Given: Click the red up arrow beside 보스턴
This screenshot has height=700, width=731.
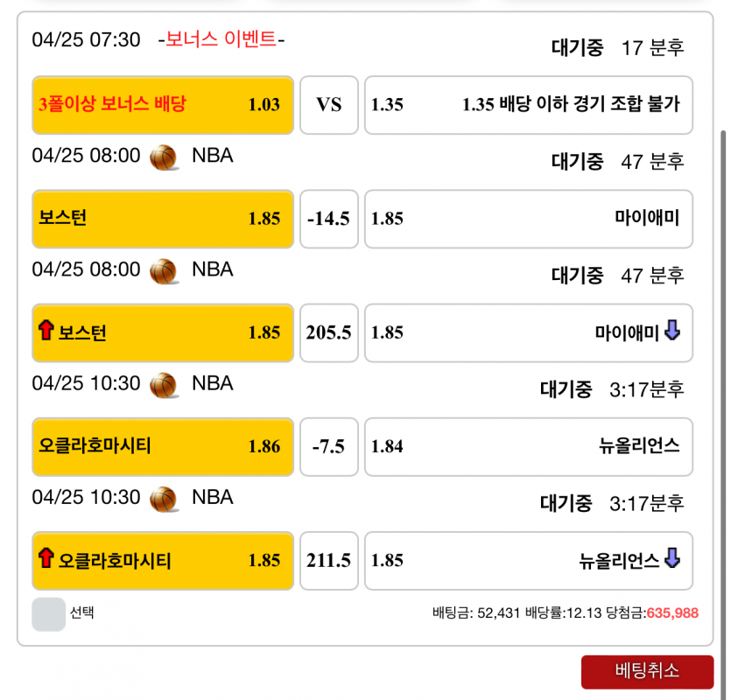Looking at the screenshot, I should click(46, 332).
